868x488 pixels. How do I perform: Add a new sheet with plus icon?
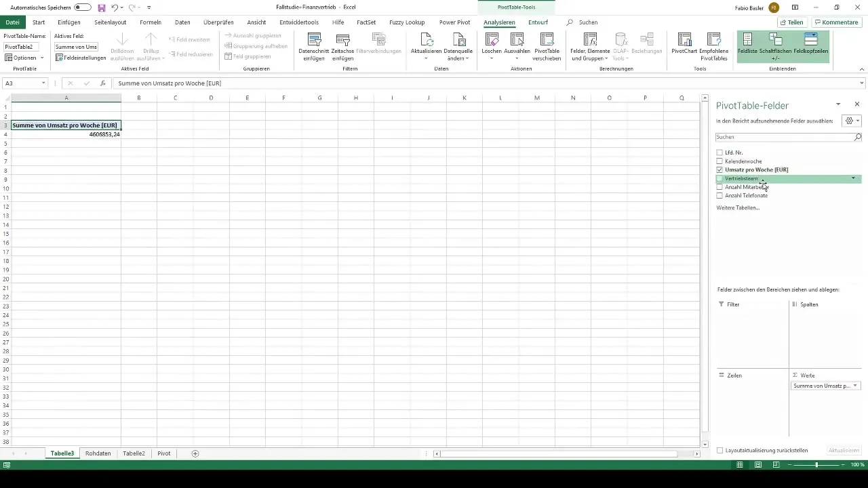[195, 453]
